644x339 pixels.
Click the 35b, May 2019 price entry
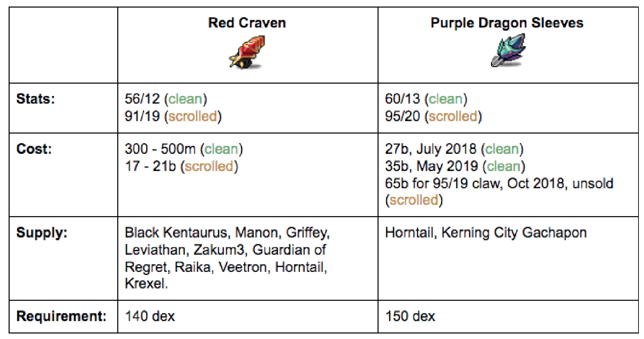click(x=455, y=166)
